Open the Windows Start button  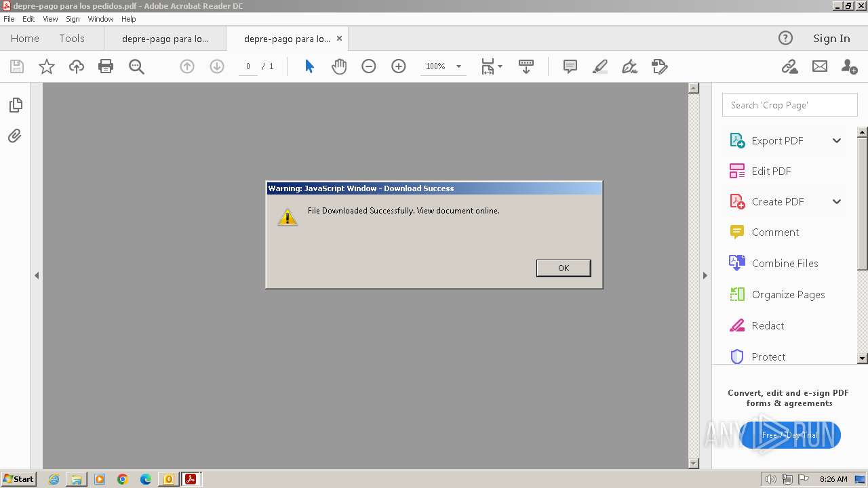19,479
